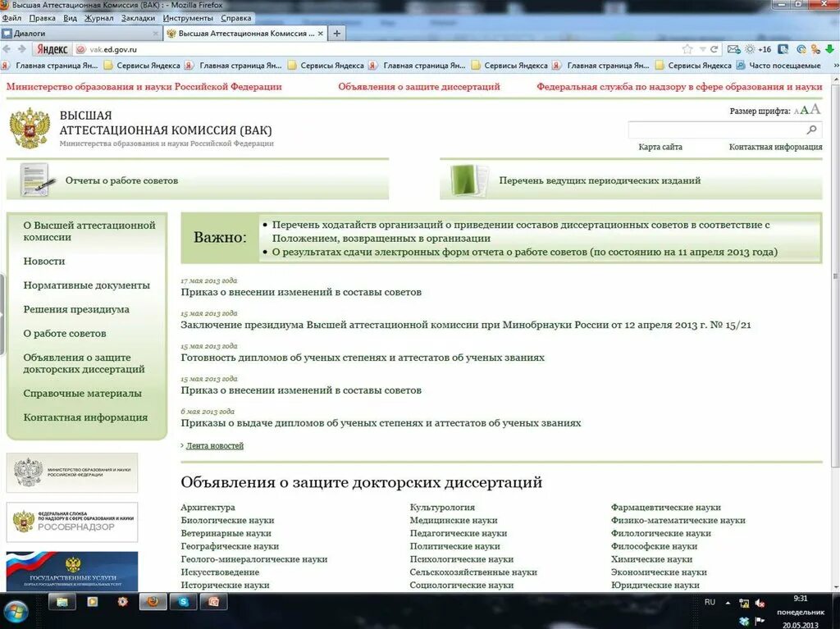The width and height of the screenshot is (840, 629).
Task: Open Федеральная служба по надзору link
Action: click(x=679, y=86)
